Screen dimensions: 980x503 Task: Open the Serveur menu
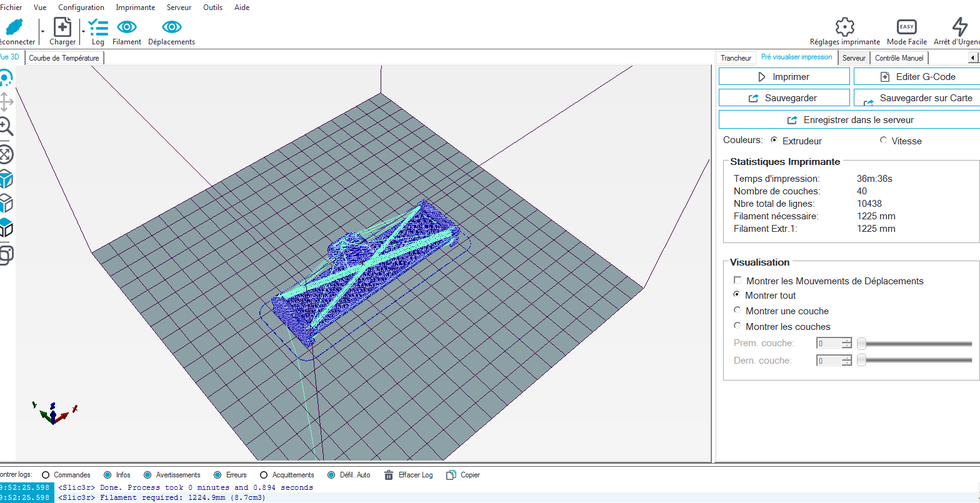pos(179,7)
